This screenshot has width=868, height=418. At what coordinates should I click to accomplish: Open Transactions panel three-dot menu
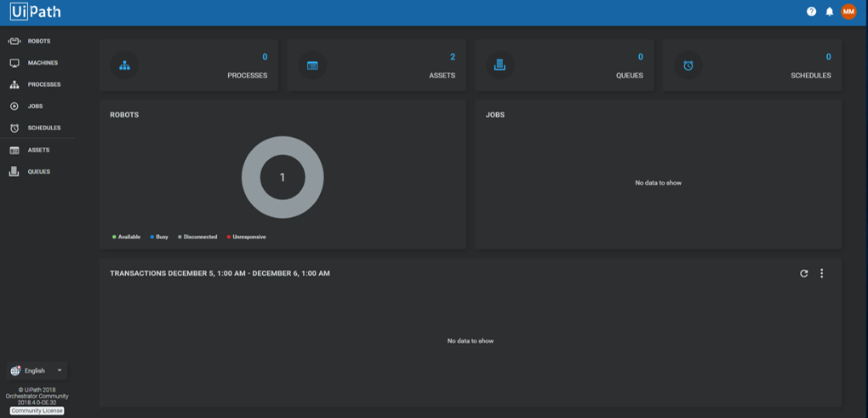tap(821, 273)
